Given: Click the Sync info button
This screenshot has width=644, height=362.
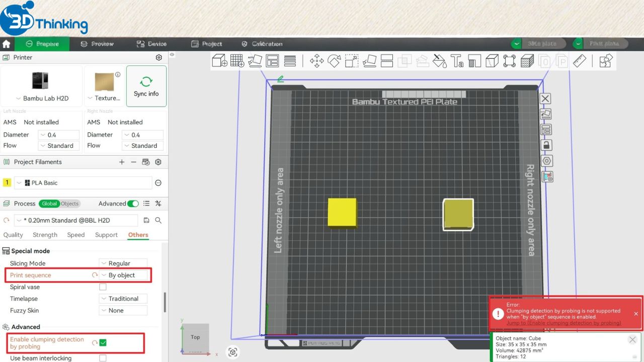Looking at the screenshot, I should point(146,86).
